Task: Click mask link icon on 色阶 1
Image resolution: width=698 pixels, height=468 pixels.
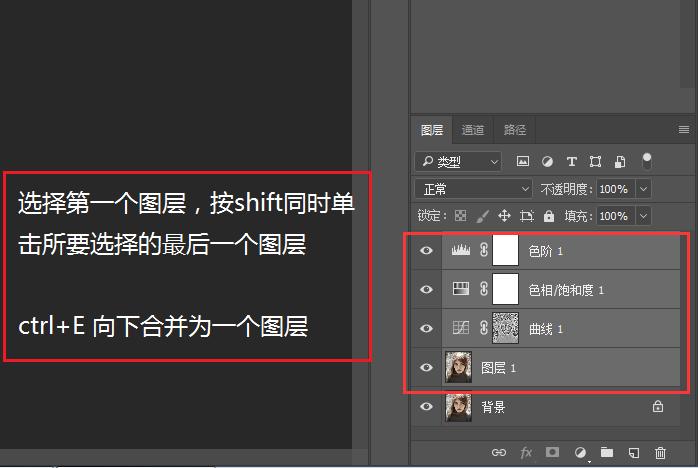Action: [484, 250]
